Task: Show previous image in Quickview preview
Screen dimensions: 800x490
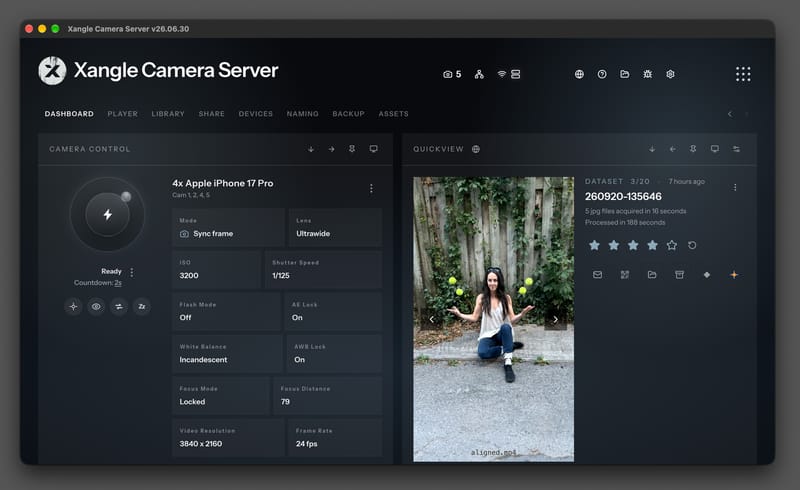Action: click(432, 320)
